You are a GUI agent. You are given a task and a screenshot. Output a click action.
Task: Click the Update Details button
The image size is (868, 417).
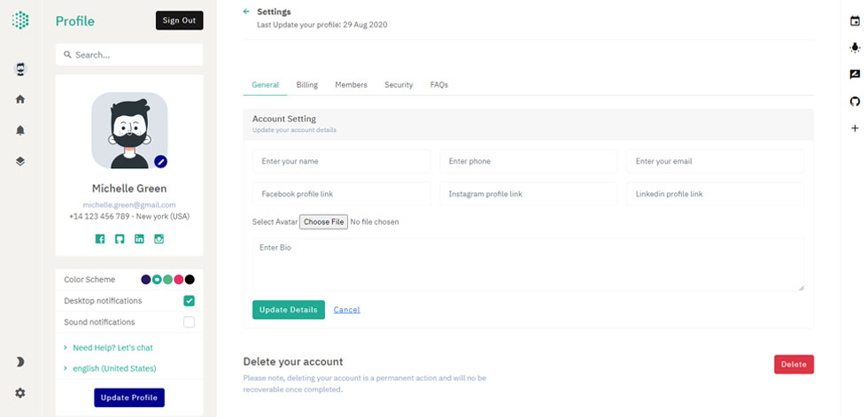click(289, 310)
